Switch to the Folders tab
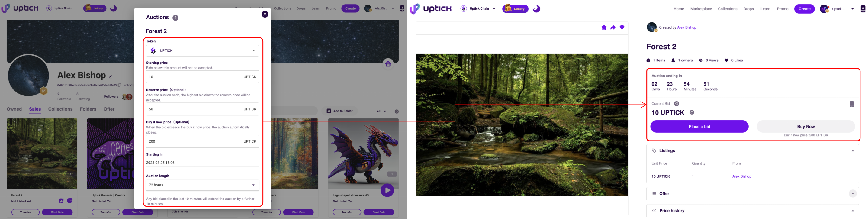The height and width of the screenshot is (220, 868). pyautogui.click(x=88, y=109)
